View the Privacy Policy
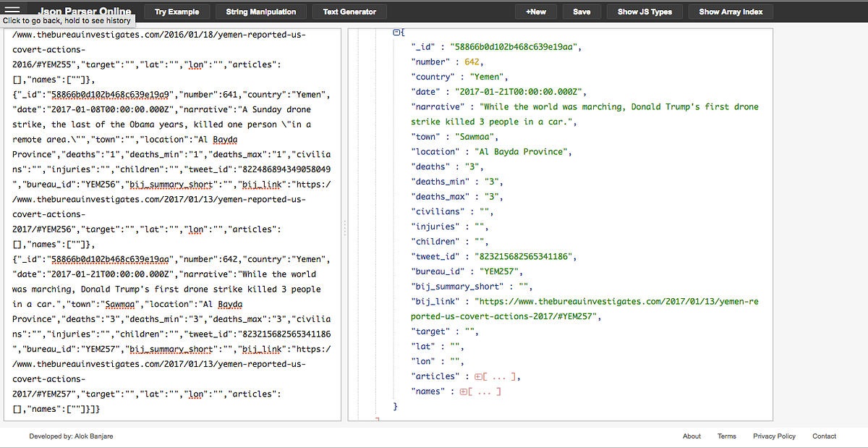Viewport: 868px width, 448px height. (774, 436)
